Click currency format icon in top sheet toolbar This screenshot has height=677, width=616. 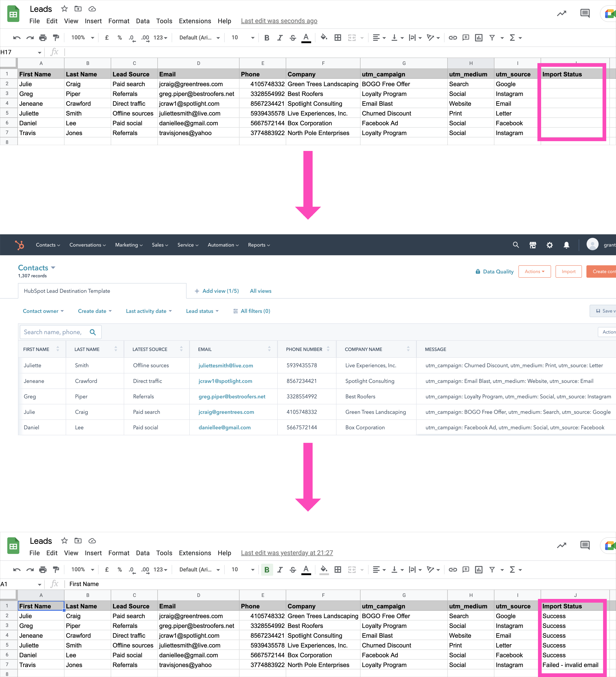(107, 38)
